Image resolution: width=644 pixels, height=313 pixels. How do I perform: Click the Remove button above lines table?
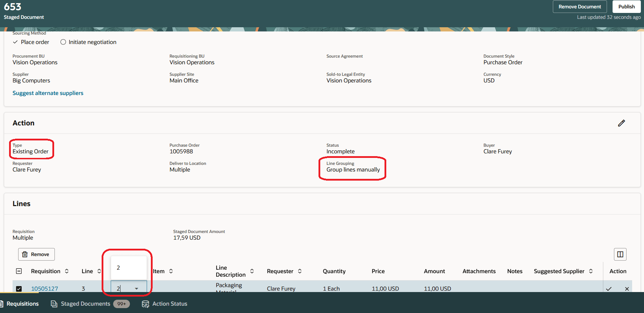coord(36,254)
